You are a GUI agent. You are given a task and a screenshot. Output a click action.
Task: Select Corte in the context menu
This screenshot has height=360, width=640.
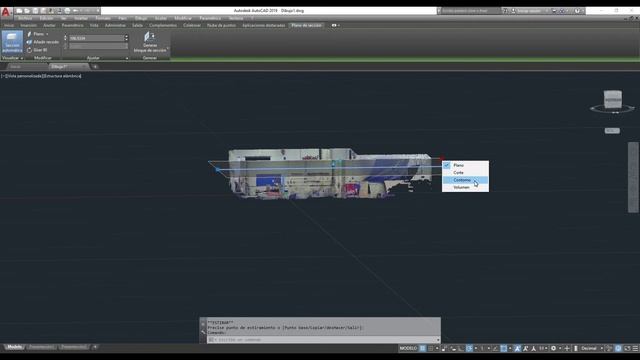coord(465,173)
